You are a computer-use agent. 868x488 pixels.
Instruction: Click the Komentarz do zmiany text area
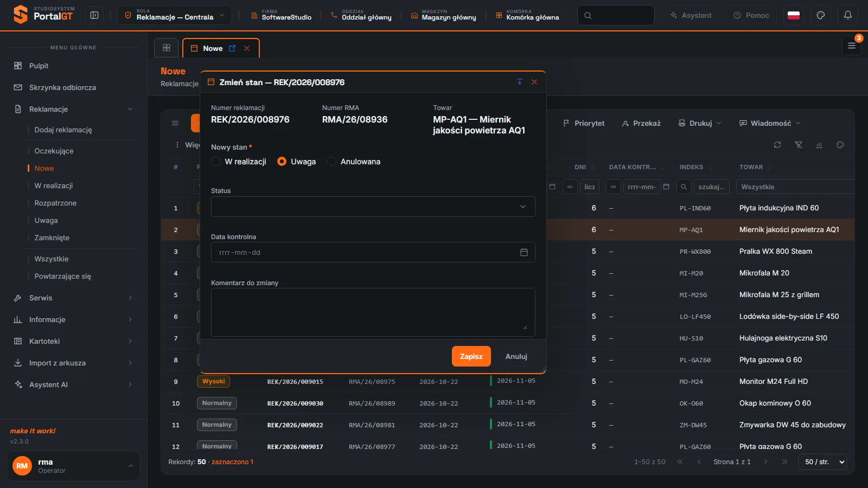373,312
